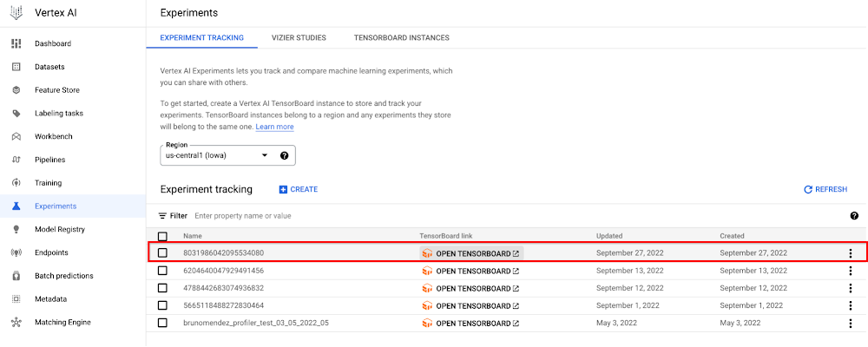Screen dimensions: 868x347
Task: Open Feature Store in the sidebar
Action: (73, 89)
